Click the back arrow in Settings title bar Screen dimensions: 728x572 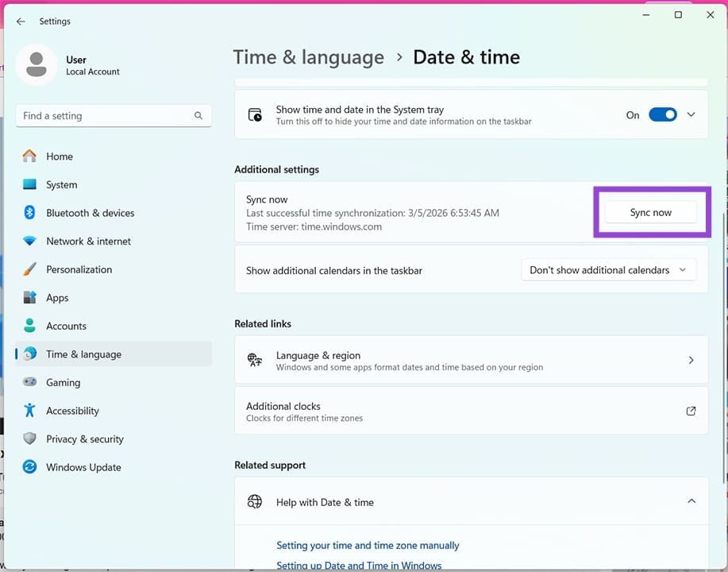(21, 21)
